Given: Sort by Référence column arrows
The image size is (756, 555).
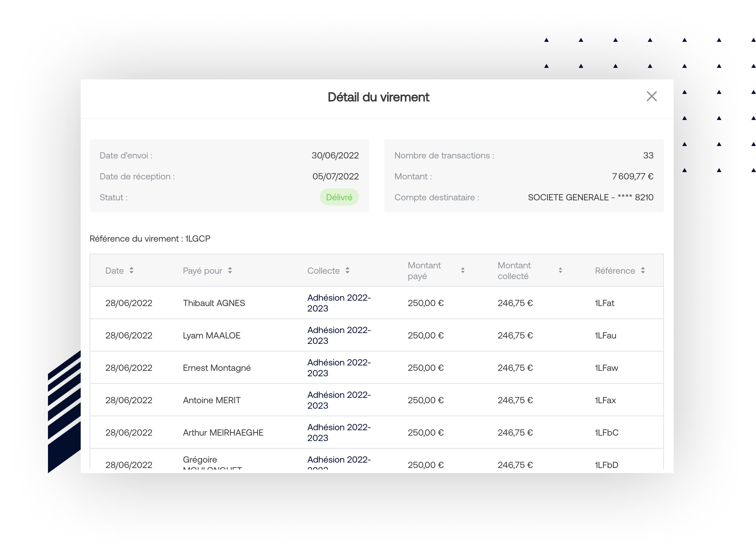Looking at the screenshot, I should [x=642, y=270].
